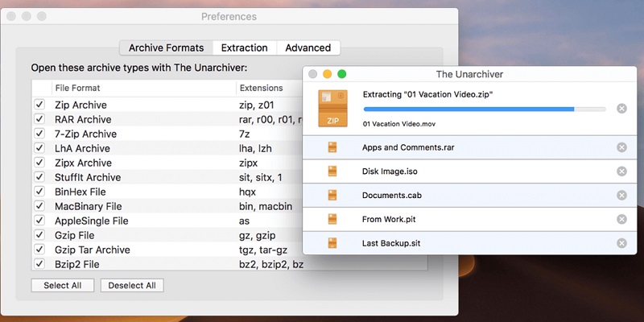This screenshot has height=322, width=644.
Task: Click the archive icon beside Documents.cab
Action: coord(332,195)
